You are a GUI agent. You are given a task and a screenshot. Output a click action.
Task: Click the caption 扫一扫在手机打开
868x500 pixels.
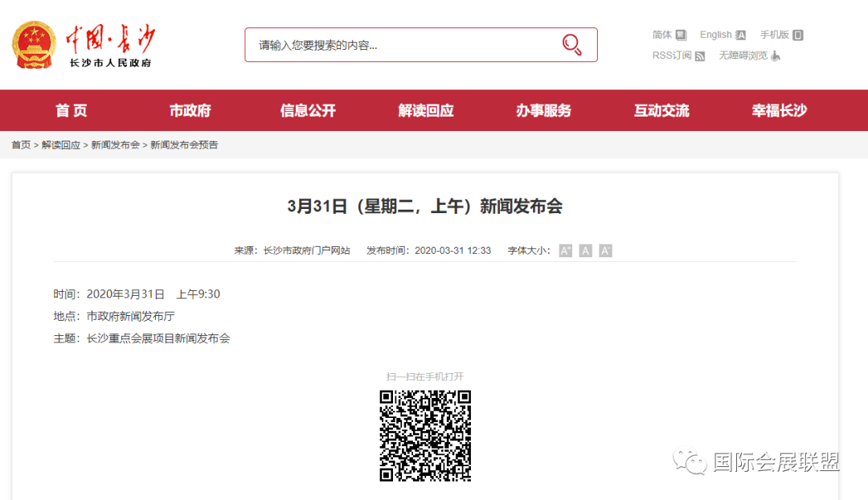[x=425, y=376]
